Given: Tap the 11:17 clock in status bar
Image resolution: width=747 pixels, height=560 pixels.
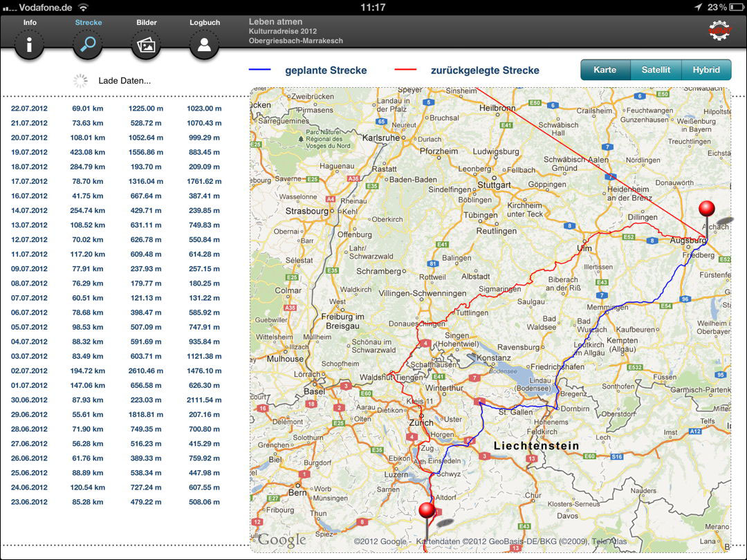Looking at the screenshot, I should coord(373,7).
